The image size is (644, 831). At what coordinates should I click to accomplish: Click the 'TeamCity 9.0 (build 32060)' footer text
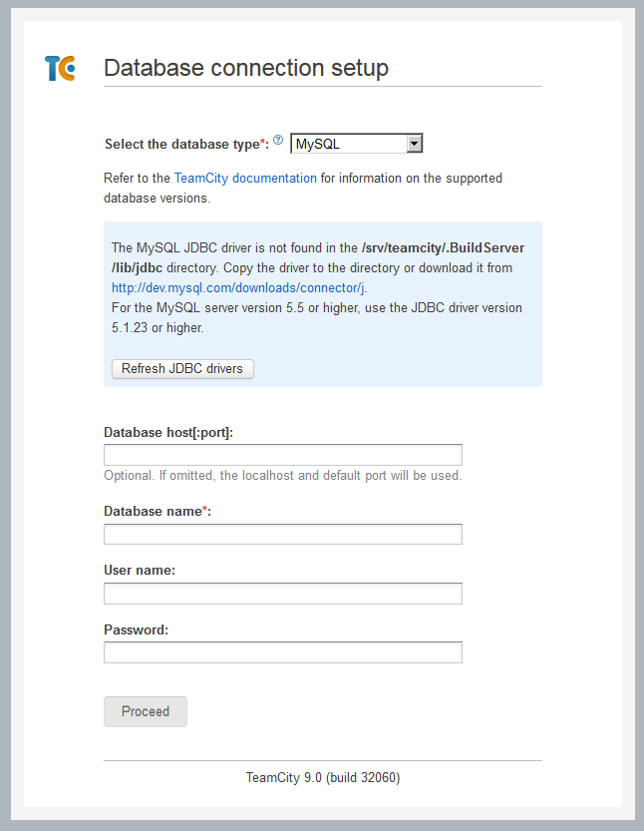pyautogui.click(x=323, y=777)
